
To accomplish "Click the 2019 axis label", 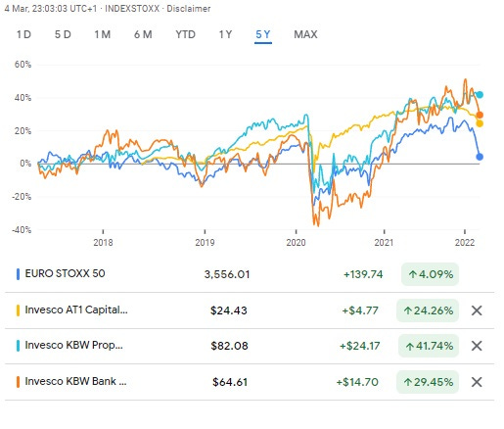I will 205,243.
